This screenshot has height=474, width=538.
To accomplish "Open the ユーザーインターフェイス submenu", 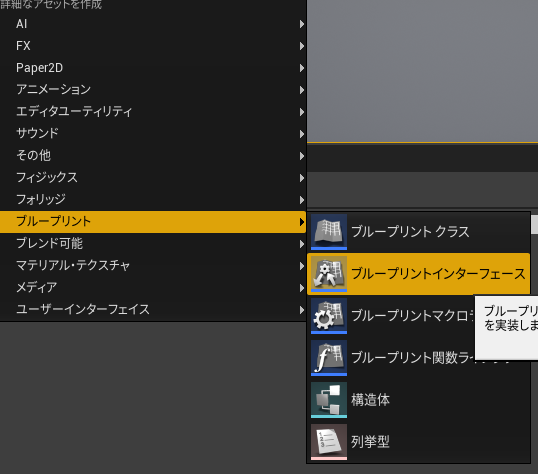I will pyautogui.click(x=153, y=310).
